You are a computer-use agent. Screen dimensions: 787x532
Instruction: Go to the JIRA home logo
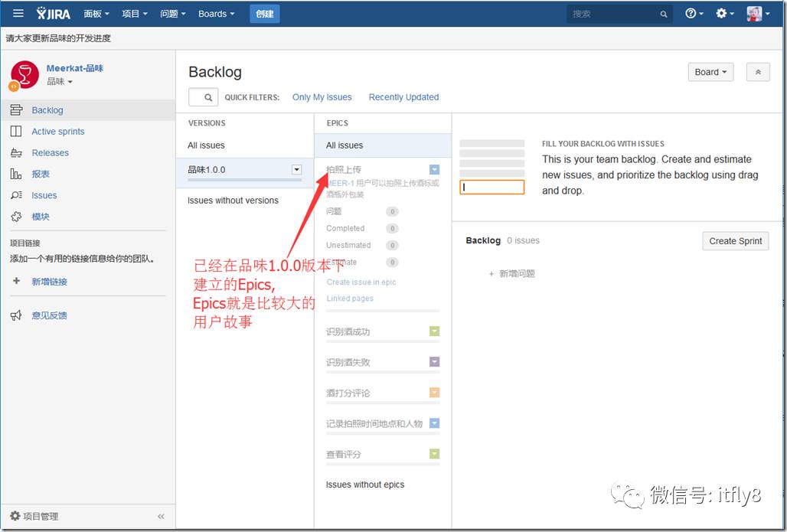click(54, 14)
